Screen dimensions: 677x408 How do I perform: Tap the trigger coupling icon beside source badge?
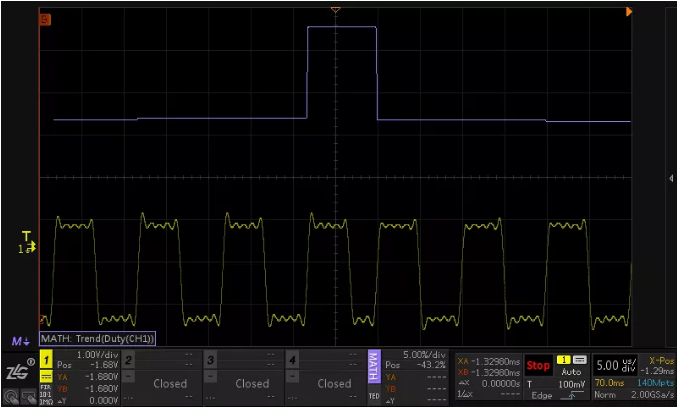pos(579,360)
